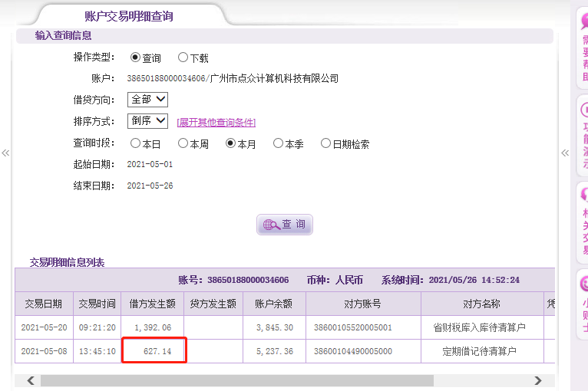
Task: Select the 日期检索 radio button
Action: 325,143
